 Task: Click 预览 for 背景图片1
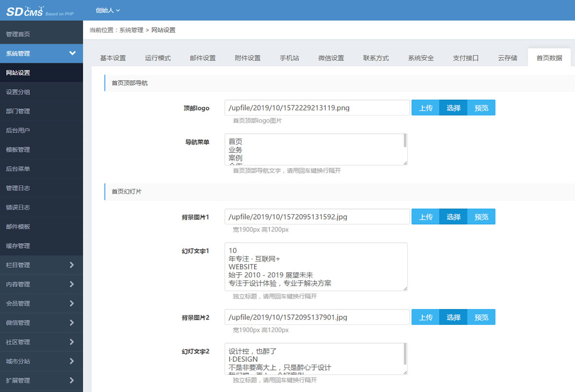click(481, 217)
